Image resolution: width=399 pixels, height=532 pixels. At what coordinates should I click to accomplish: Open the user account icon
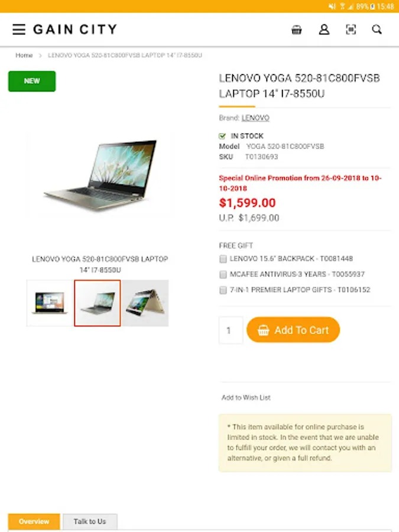click(324, 30)
